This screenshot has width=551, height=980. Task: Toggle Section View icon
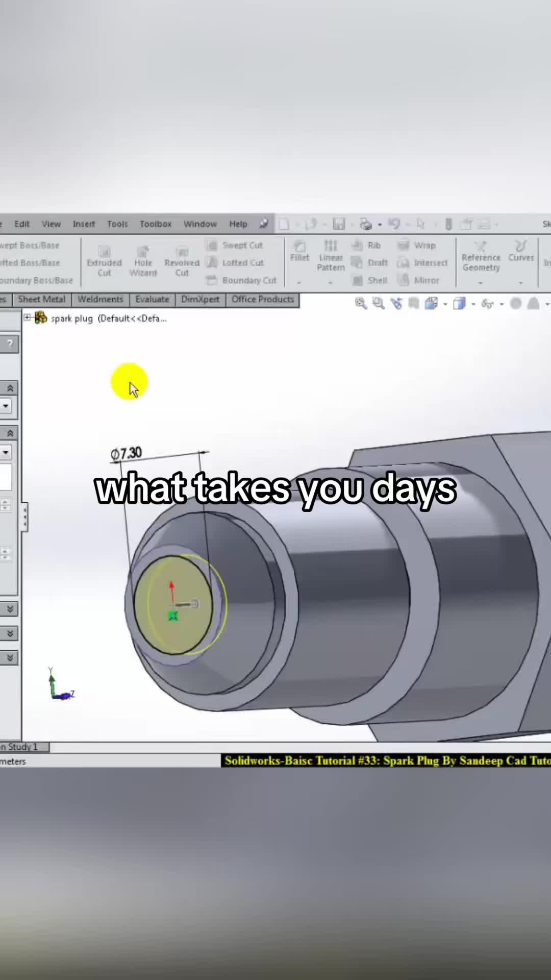pyautogui.click(x=414, y=304)
